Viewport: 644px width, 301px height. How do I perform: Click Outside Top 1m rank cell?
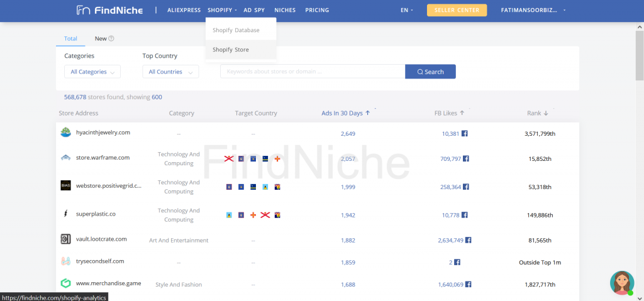click(540, 263)
